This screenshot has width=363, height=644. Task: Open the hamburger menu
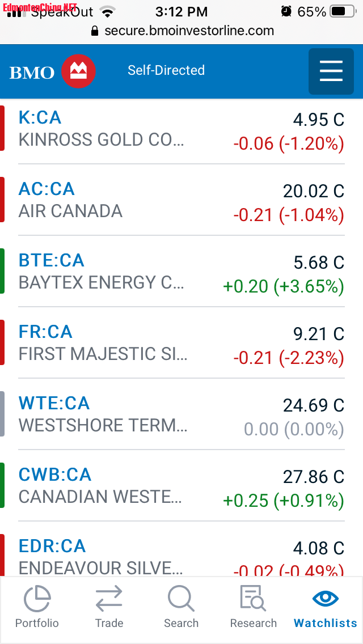(331, 71)
